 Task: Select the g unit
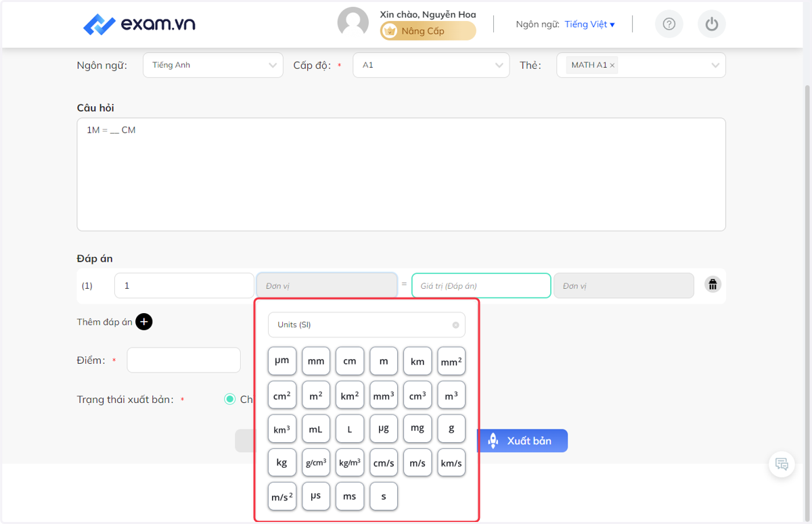(451, 429)
